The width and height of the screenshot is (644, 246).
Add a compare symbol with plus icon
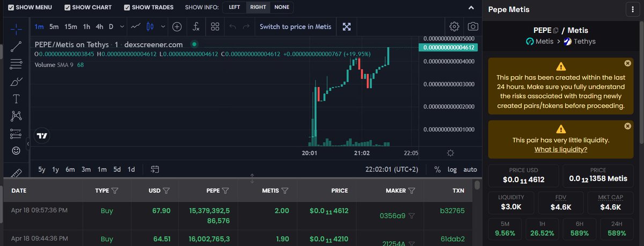tap(177, 26)
